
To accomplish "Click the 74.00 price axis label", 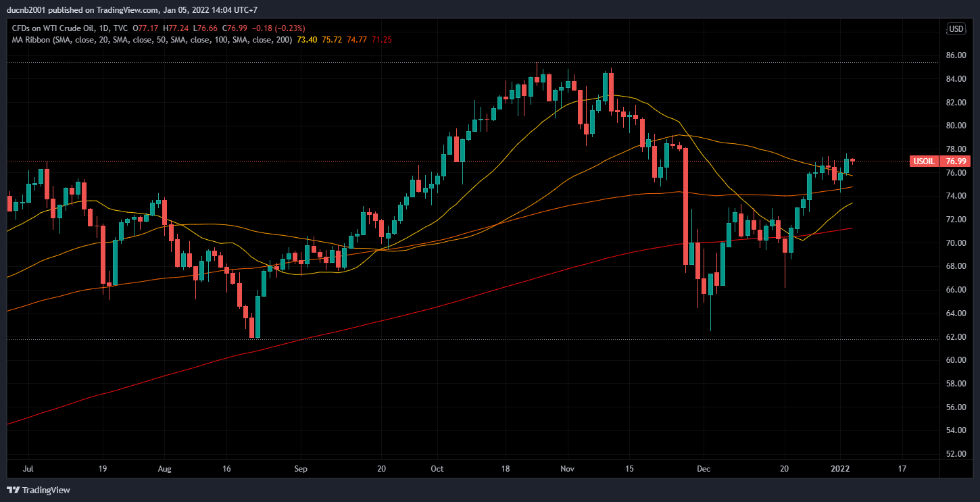I will [955, 196].
